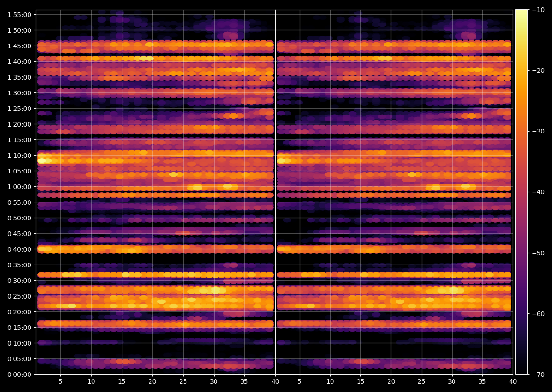Click left panel x-axis tick label 20
The height and width of the screenshot is (392, 552).
[152, 382]
